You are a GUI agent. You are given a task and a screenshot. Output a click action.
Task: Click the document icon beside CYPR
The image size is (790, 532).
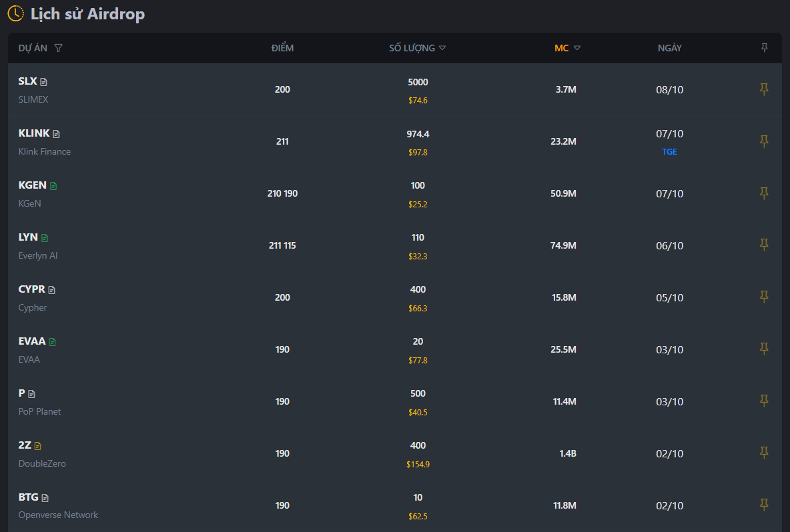(x=51, y=289)
